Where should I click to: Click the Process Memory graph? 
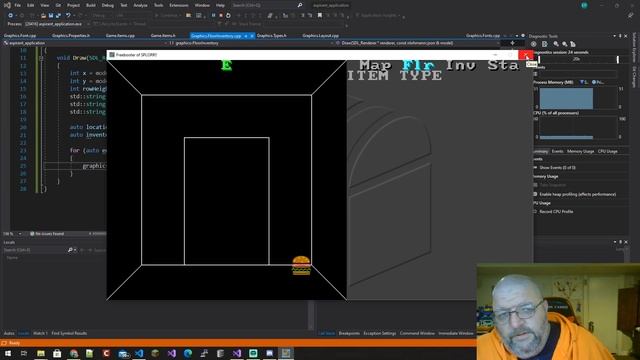tap(578, 98)
